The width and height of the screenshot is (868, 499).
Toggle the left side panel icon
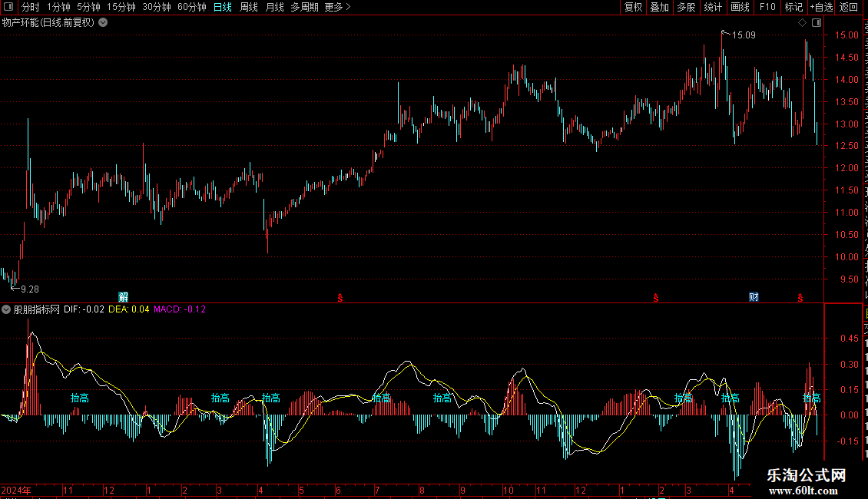click(8, 7)
